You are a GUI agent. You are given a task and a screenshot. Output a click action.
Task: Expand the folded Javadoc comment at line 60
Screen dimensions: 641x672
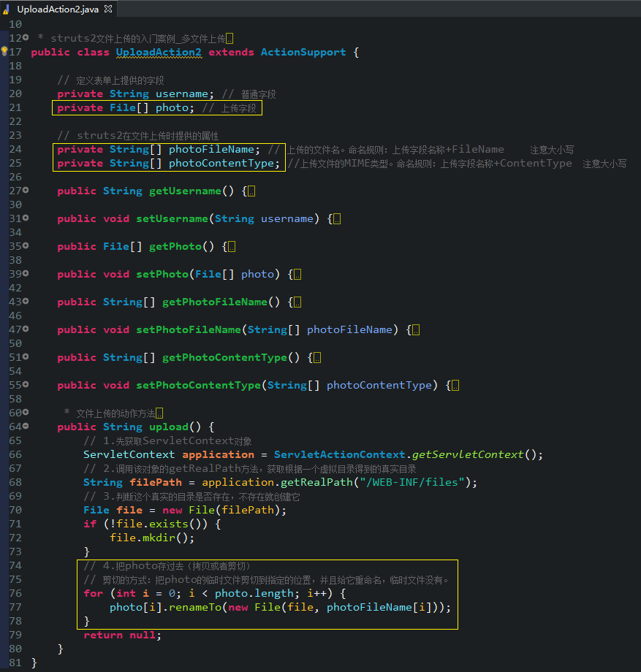pos(26,412)
